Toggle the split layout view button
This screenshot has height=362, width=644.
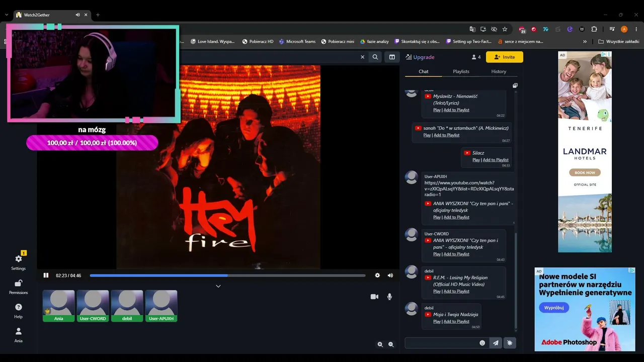pyautogui.click(x=392, y=57)
